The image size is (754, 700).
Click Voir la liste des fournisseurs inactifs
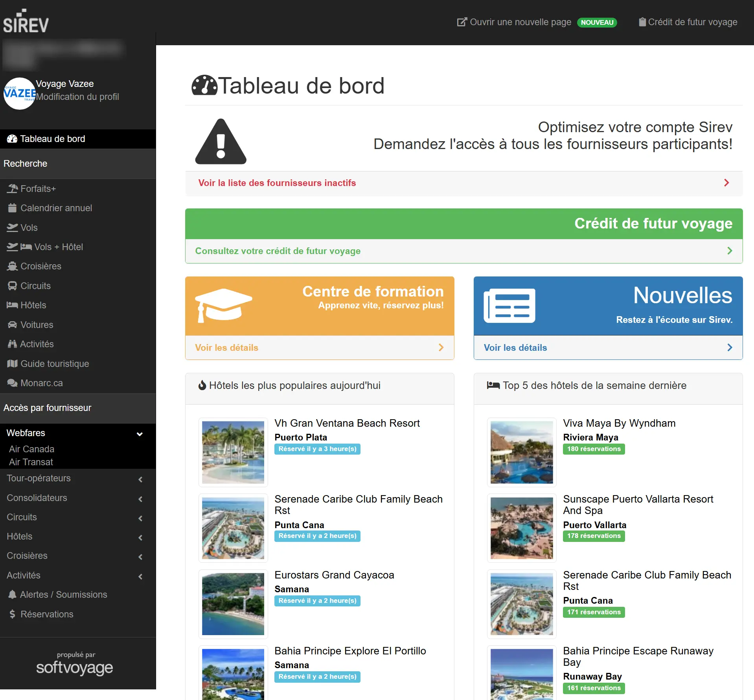coord(277,183)
